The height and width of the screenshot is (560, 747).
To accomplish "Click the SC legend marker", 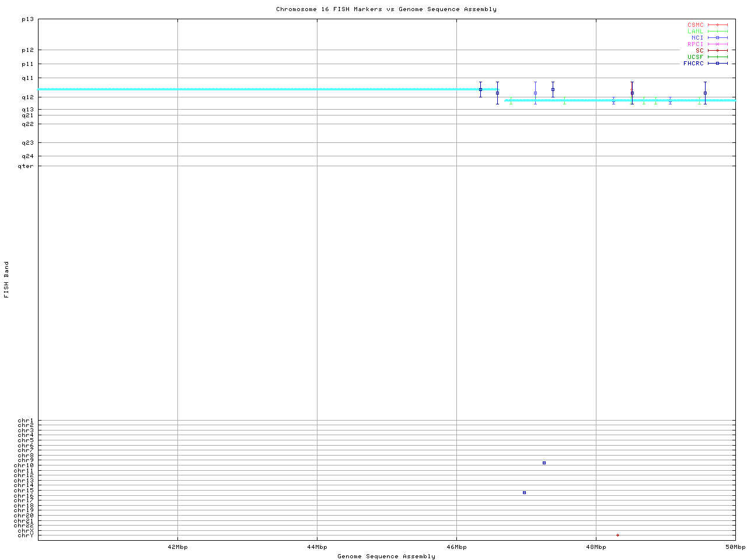I will click(717, 51).
